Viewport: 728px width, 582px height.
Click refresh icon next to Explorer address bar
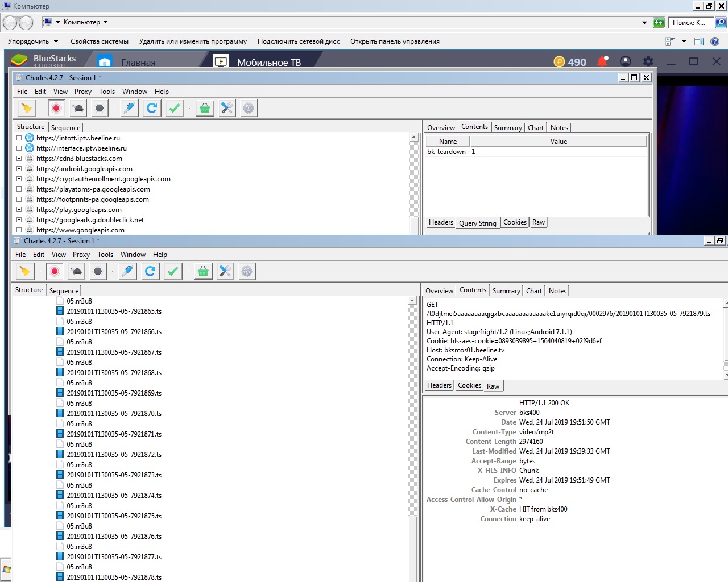[659, 23]
